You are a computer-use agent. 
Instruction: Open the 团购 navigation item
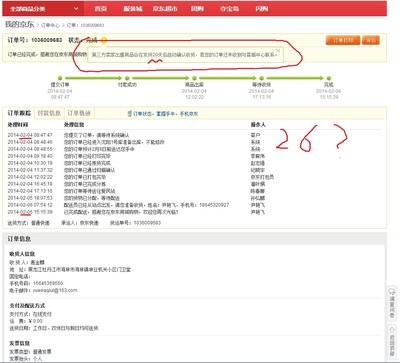pos(197,9)
